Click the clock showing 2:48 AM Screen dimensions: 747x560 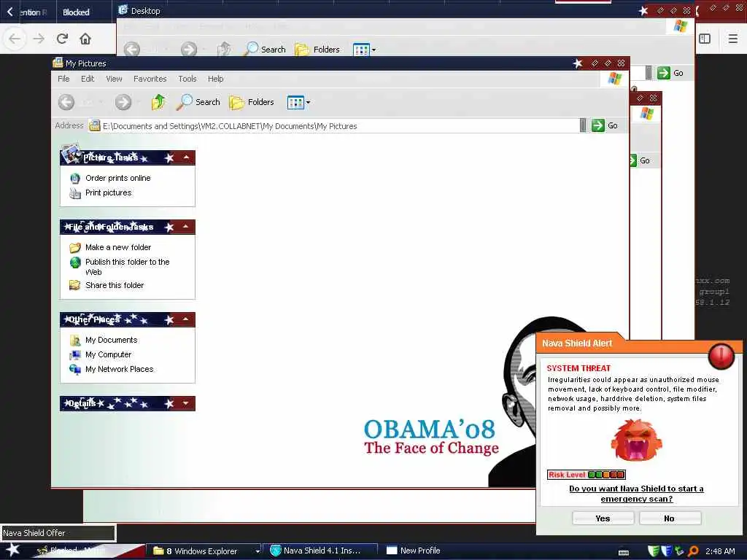click(x=720, y=551)
